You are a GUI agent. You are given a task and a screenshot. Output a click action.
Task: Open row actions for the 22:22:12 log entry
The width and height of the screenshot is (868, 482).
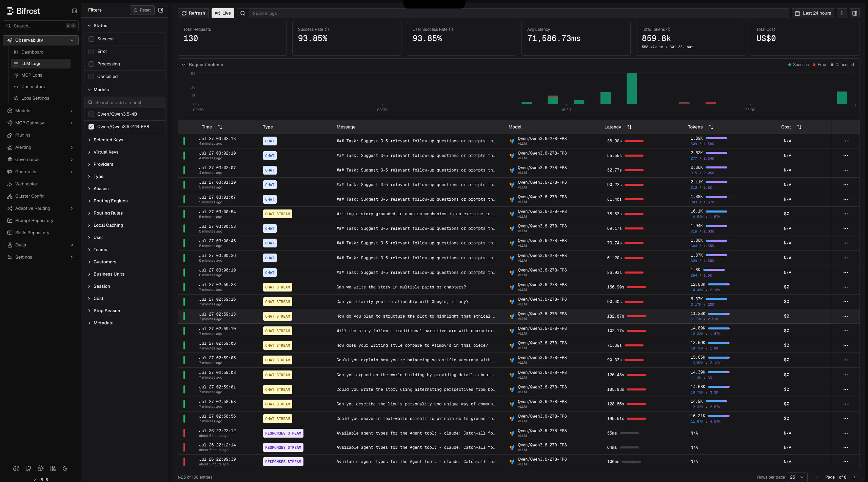pyautogui.click(x=846, y=433)
